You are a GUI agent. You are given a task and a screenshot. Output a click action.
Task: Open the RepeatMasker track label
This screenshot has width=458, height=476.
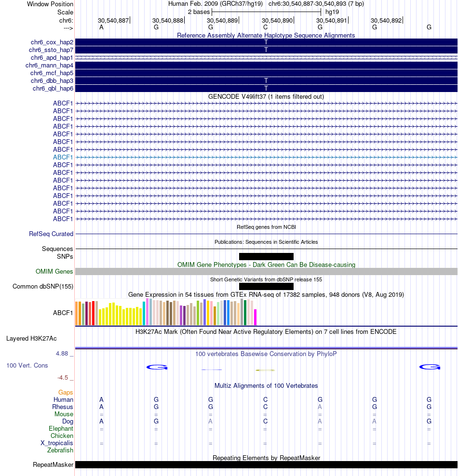53,465
